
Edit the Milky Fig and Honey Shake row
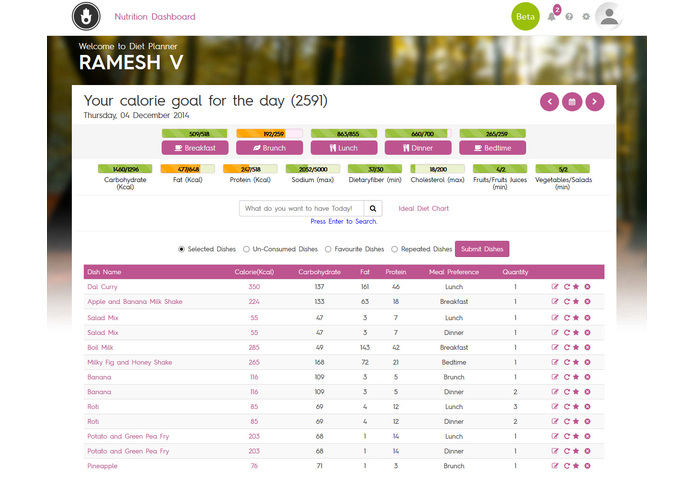[x=554, y=362]
